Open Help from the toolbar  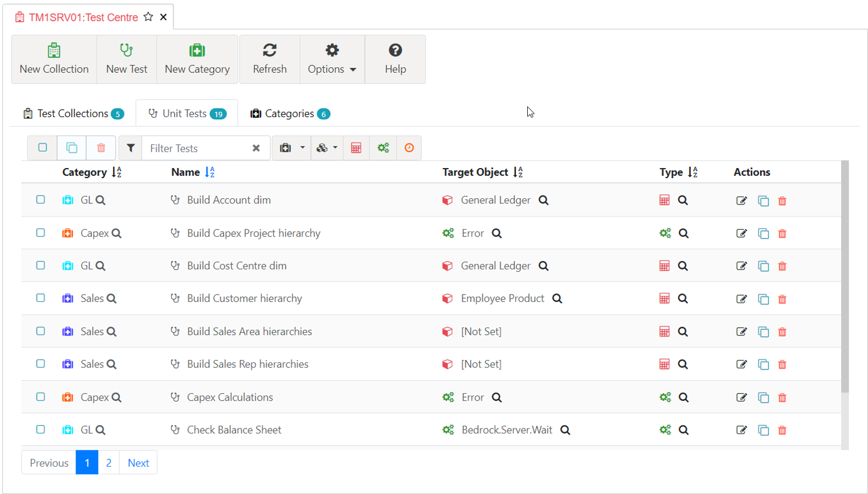coord(395,59)
